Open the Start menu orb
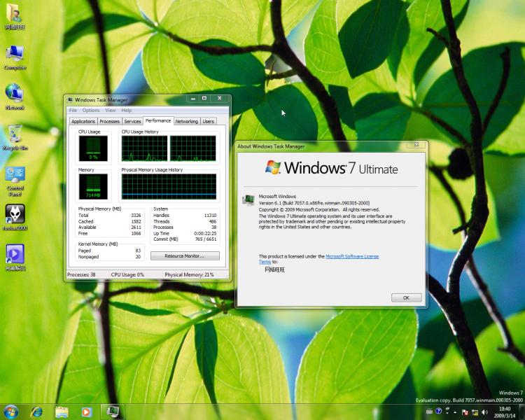This screenshot has width=525, height=420. pos(10,412)
